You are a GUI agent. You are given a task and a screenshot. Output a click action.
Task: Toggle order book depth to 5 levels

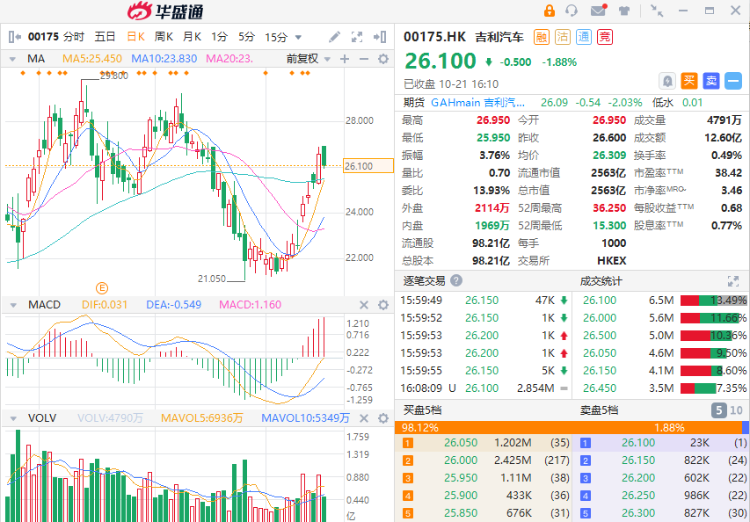(x=718, y=410)
